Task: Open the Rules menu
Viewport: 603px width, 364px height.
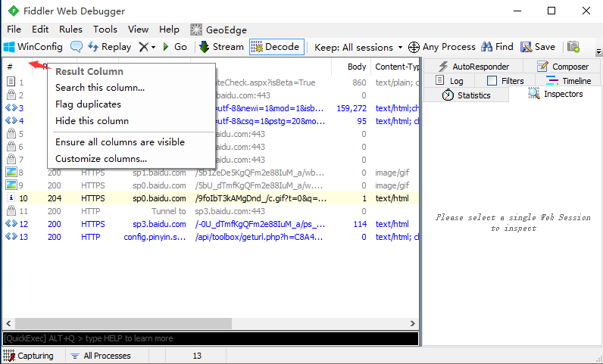Action: 70,30
